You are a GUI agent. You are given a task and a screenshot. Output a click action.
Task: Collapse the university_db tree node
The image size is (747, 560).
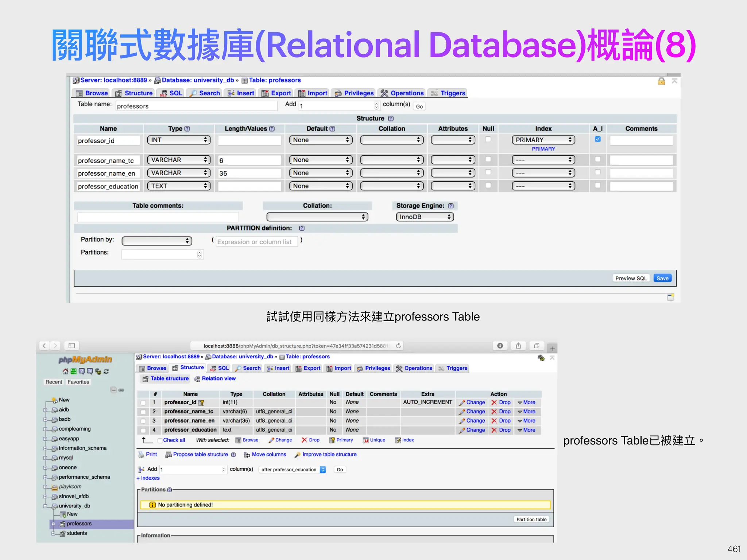pyautogui.click(x=46, y=506)
